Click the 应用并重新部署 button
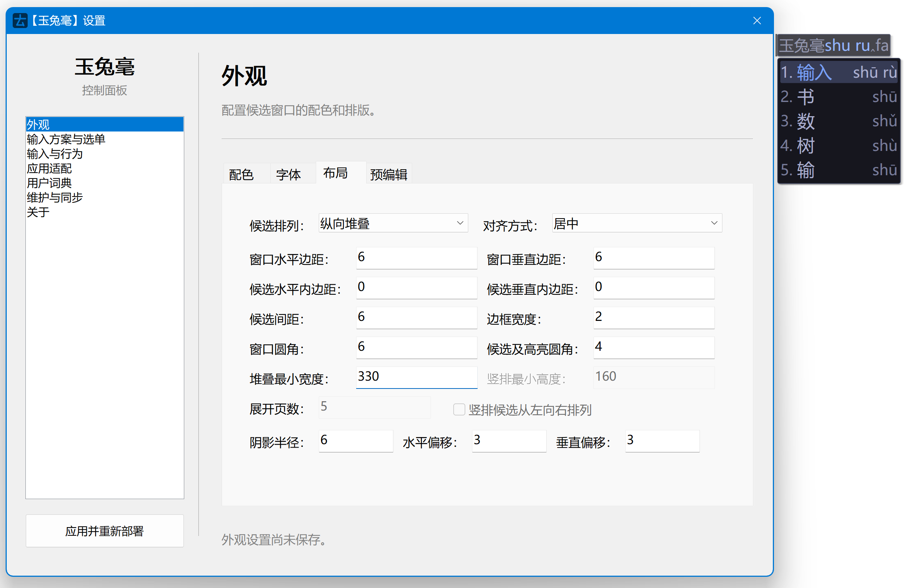 tap(104, 530)
